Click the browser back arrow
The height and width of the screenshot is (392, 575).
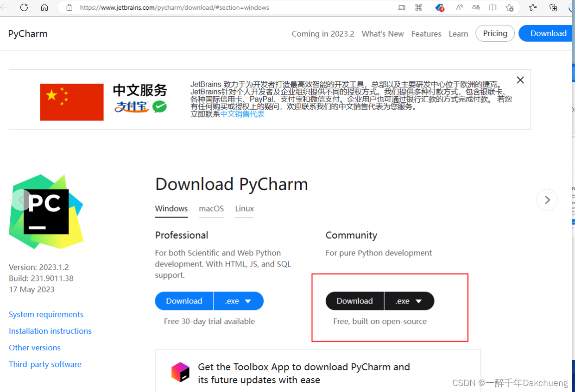(x=4, y=7)
